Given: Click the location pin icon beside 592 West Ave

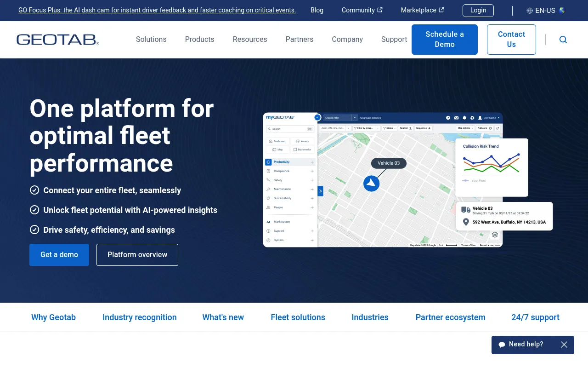Looking at the screenshot, I should tap(466, 222).
